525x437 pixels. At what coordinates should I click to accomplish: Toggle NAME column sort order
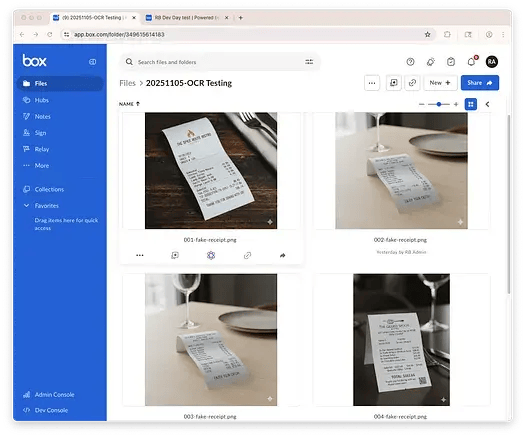129,104
